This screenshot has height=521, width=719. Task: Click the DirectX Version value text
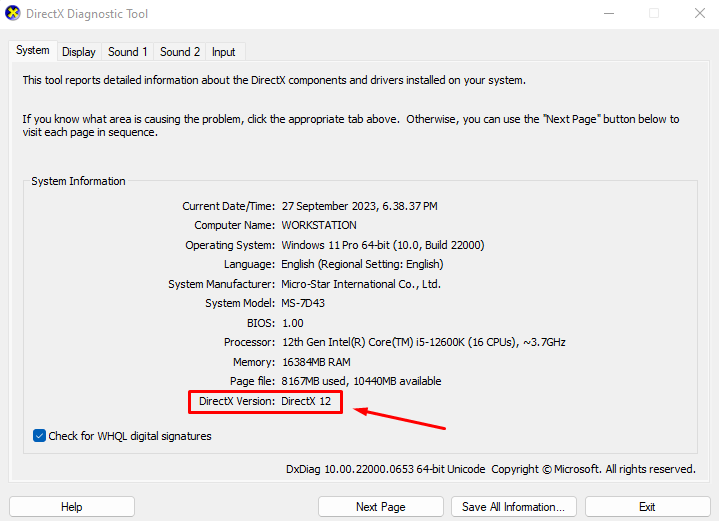pyautogui.click(x=306, y=401)
